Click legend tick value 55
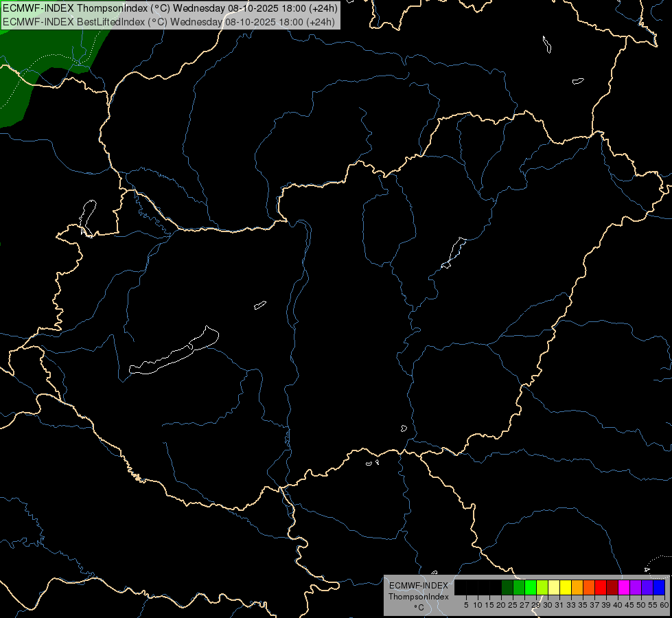 [x=653, y=605]
